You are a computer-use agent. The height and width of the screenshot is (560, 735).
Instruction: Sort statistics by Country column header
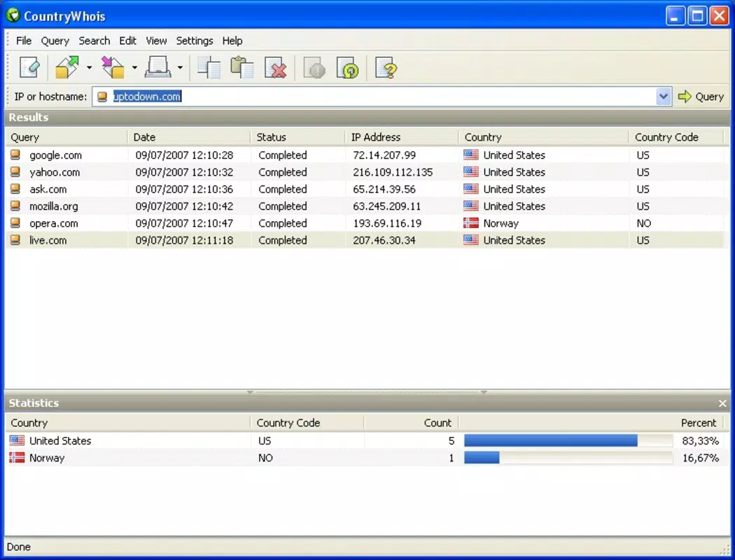click(127, 423)
